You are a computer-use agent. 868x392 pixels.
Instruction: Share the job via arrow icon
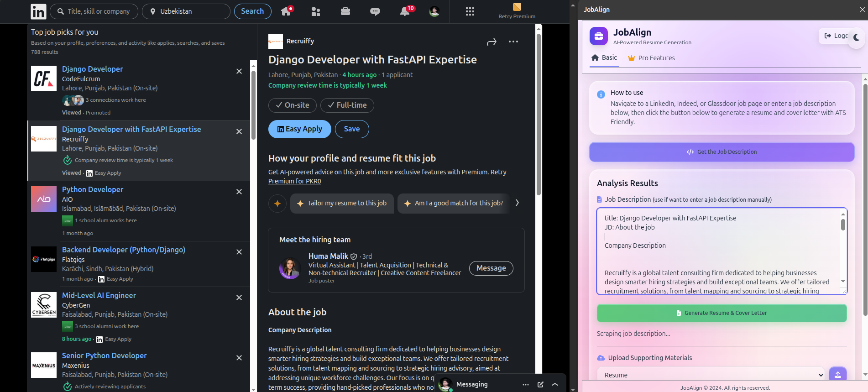coord(492,42)
